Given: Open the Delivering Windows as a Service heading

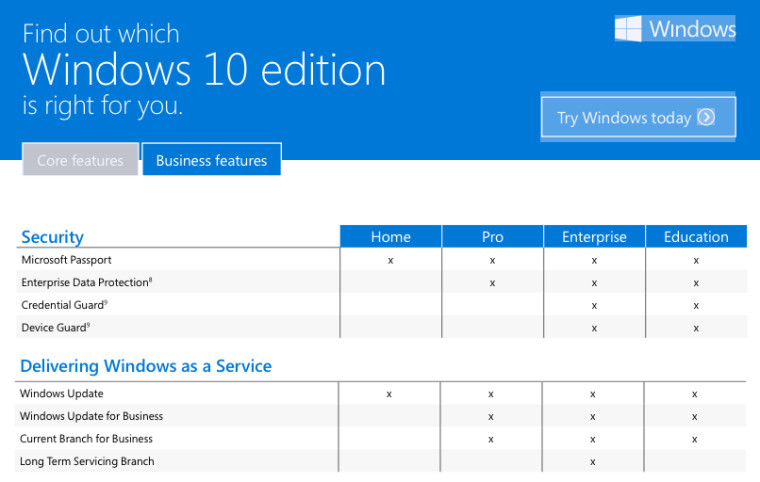Looking at the screenshot, I should coord(146,366).
